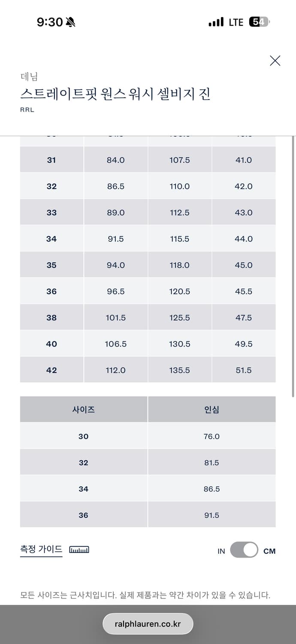296x644 pixels.
Task: Tap the ralphlauren.co.kr address pill
Action: (148, 624)
